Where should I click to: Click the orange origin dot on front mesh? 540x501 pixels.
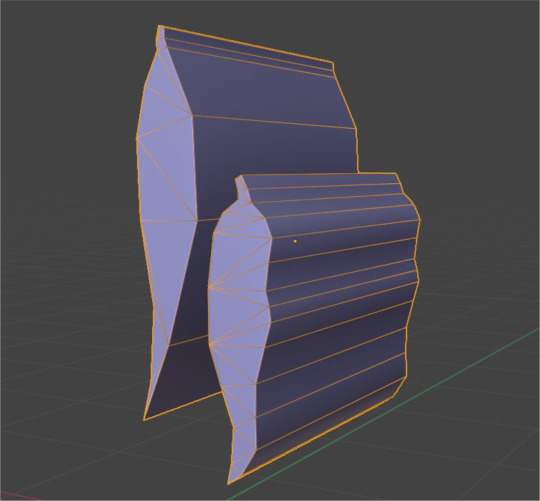(295, 241)
